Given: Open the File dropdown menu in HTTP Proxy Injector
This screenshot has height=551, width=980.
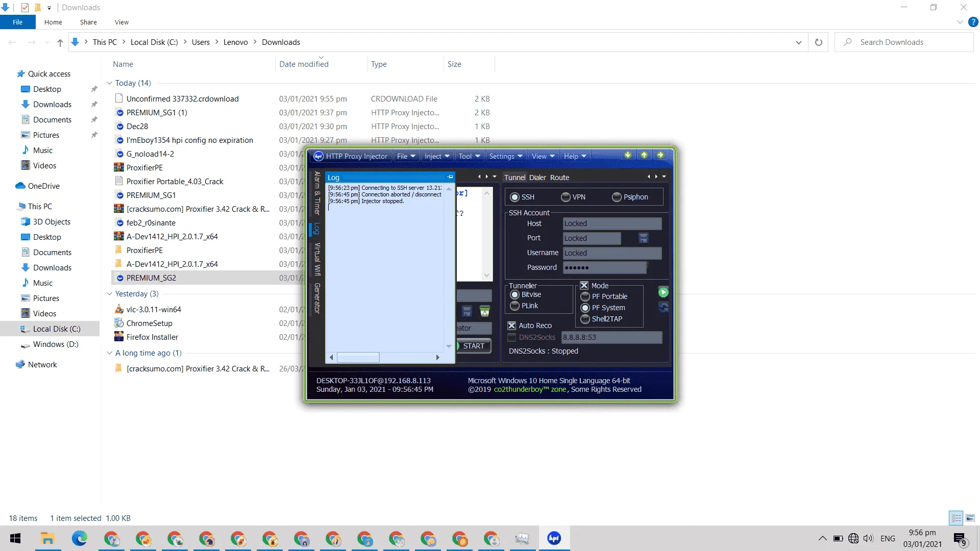Looking at the screenshot, I should coord(406,156).
